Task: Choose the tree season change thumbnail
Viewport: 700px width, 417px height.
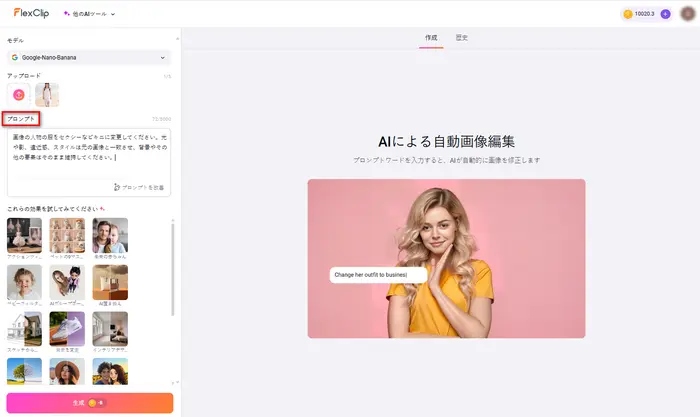Action: (x=25, y=371)
